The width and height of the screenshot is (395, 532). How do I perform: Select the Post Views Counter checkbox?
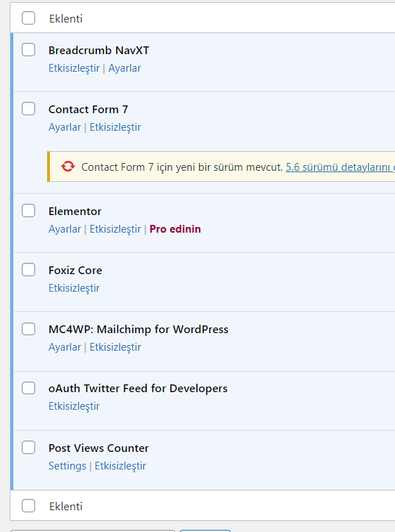coord(29,448)
